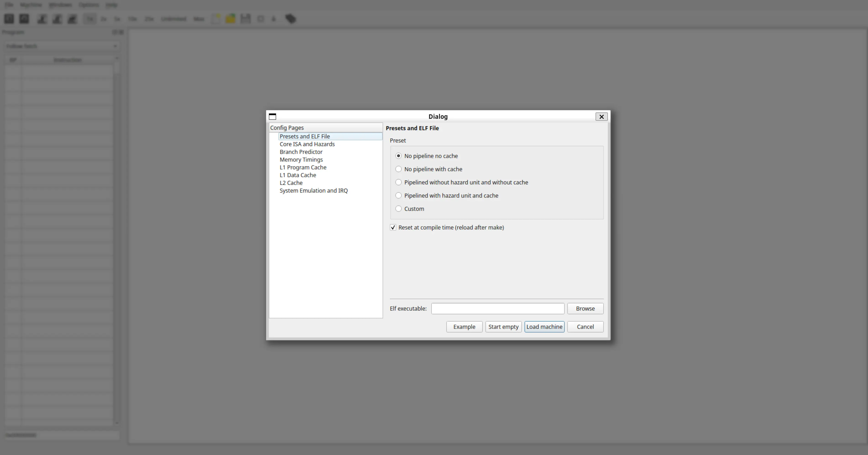
Task: Go to the L1 Data Cache page
Action: [298, 175]
